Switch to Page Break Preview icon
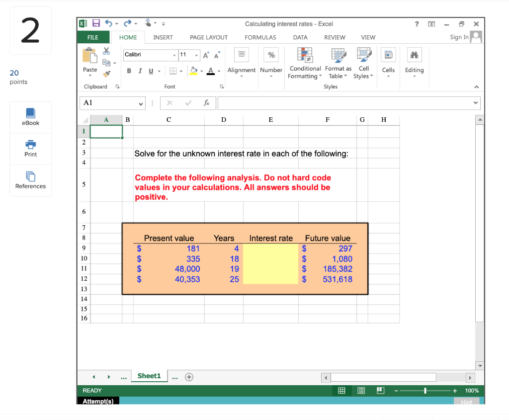 380,391
